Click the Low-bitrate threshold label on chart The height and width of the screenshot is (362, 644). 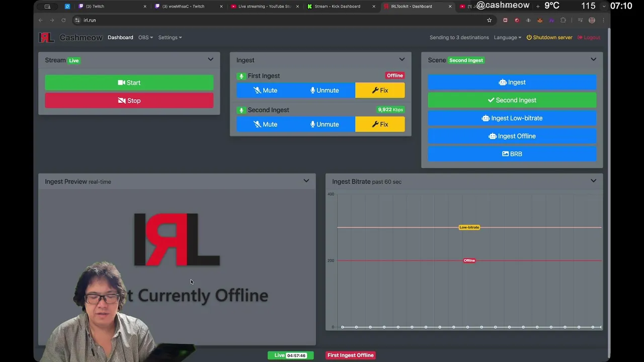coord(469,227)
